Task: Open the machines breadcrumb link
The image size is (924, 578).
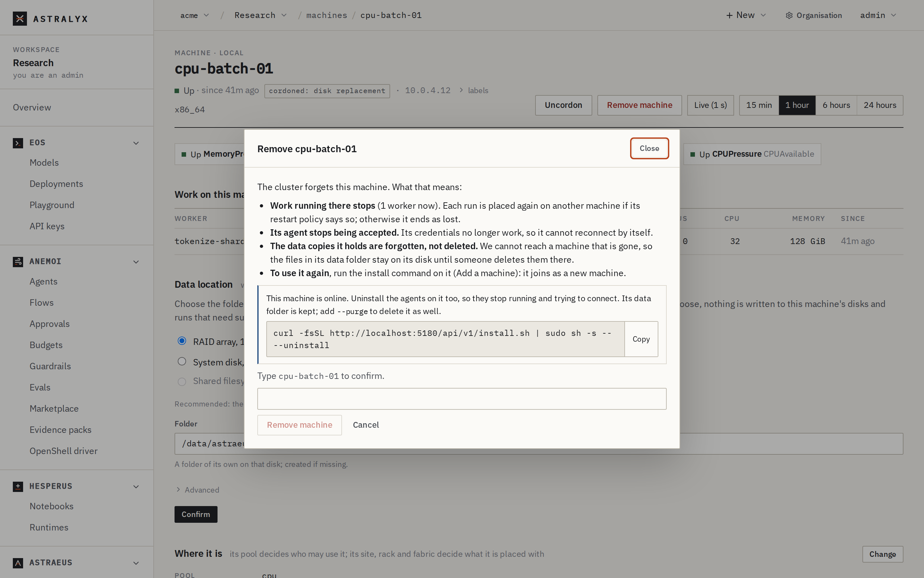Action: 327,15
